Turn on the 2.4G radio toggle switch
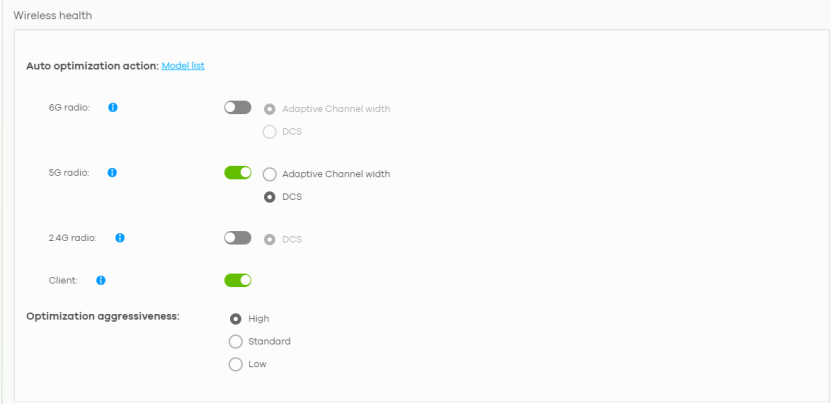This screenshot has width=831, height=404. coord(237,238)
